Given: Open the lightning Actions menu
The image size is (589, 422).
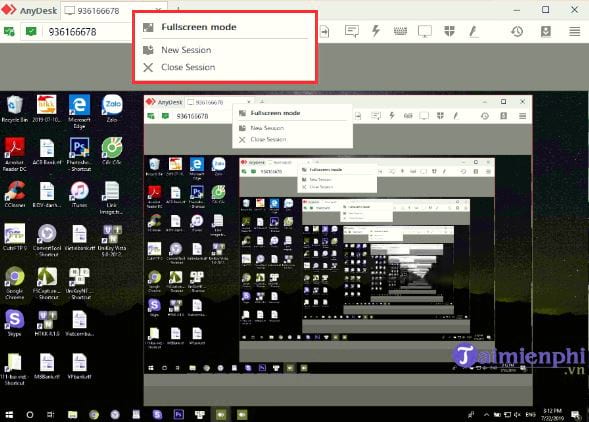Looking at the screenshot, I should 375,31.
